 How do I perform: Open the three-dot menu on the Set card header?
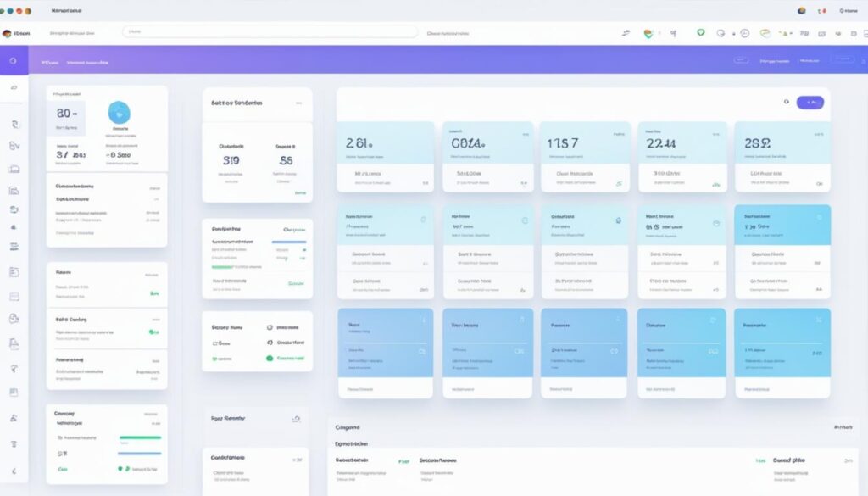(298, 103)
